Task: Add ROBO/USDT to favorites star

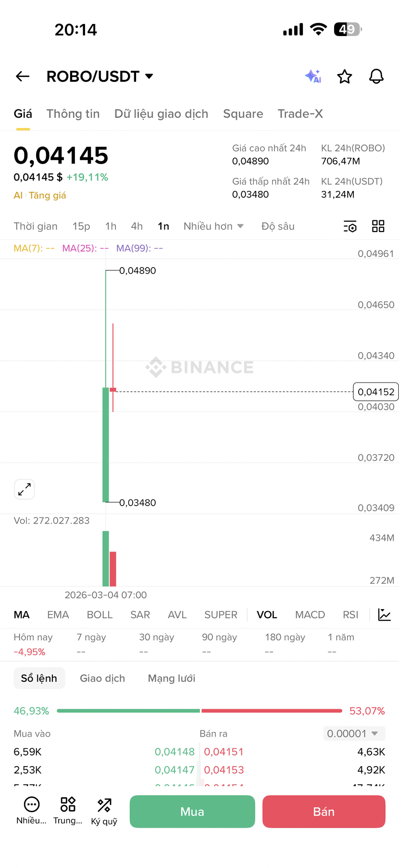Action: pyautogui.click(x=345, y=77)
